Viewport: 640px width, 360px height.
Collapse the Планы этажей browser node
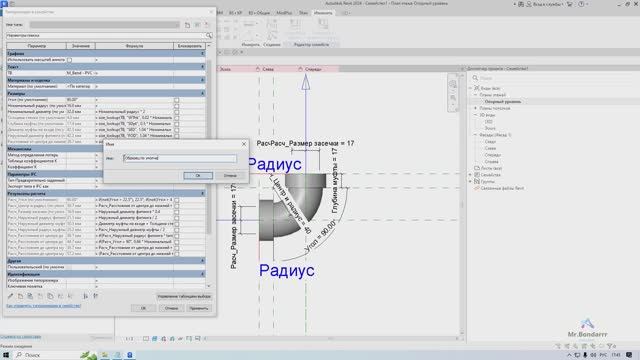[476, 95]
